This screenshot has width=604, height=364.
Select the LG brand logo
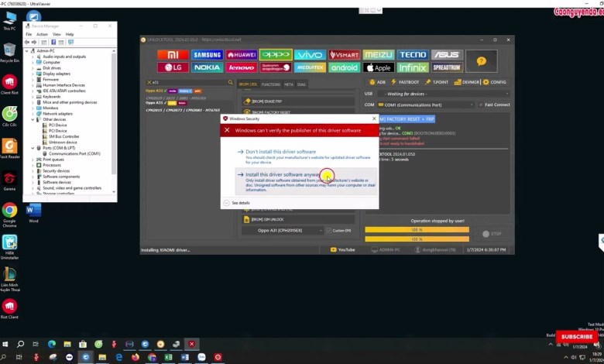(173, 67)
